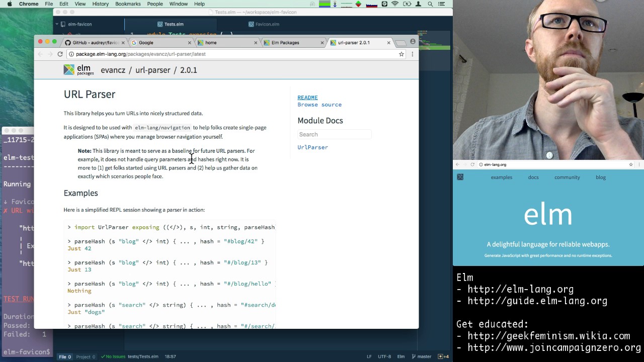Screen dimensions: 644x362
Task: Open the Window menu
Action: pos(179,4)
